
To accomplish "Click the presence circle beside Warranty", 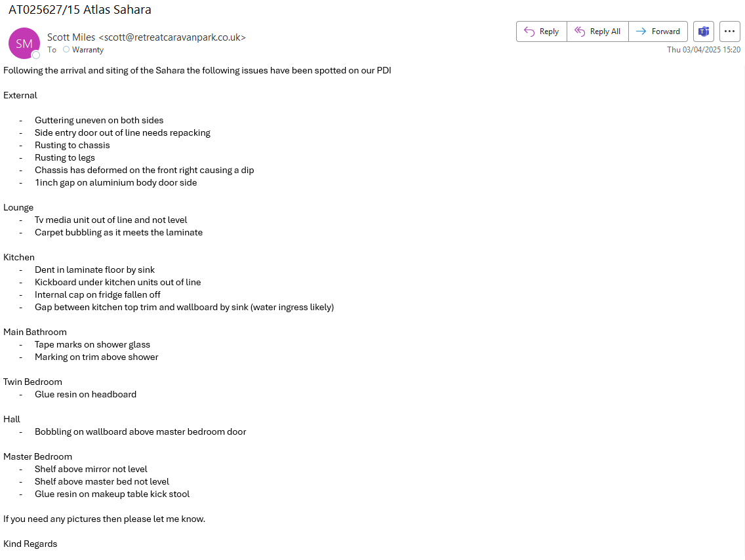I will click(x=66, y=49).
